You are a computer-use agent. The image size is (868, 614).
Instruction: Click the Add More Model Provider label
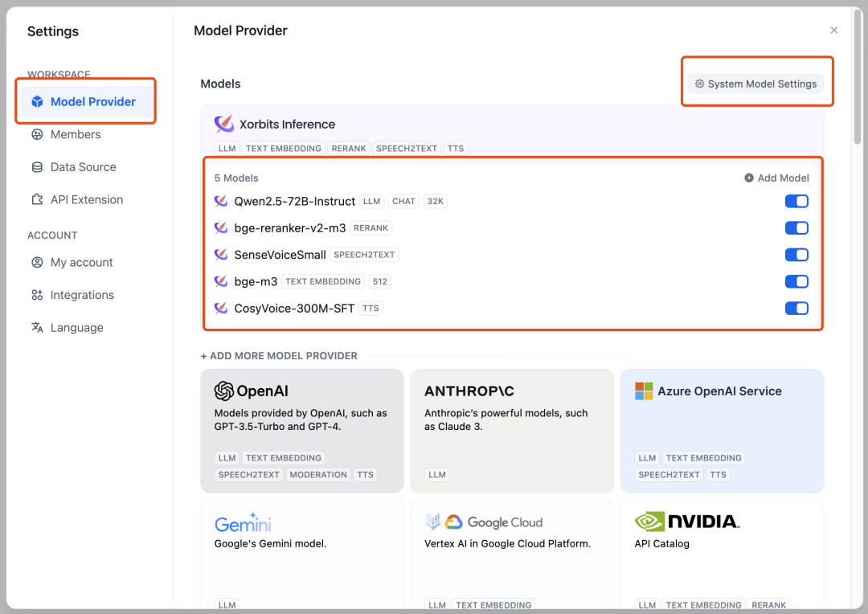pyautogui.click(x=279, y=356)
